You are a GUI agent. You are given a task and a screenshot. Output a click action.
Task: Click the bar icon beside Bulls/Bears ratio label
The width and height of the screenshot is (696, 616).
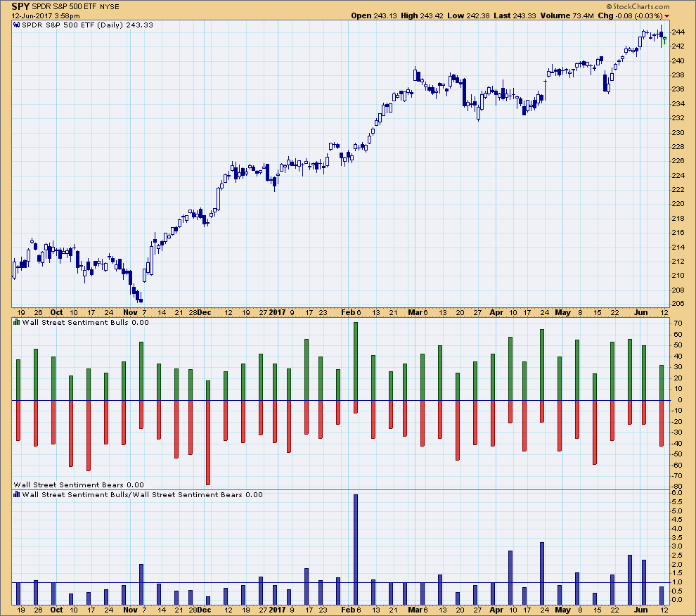[x=17, y=495]
